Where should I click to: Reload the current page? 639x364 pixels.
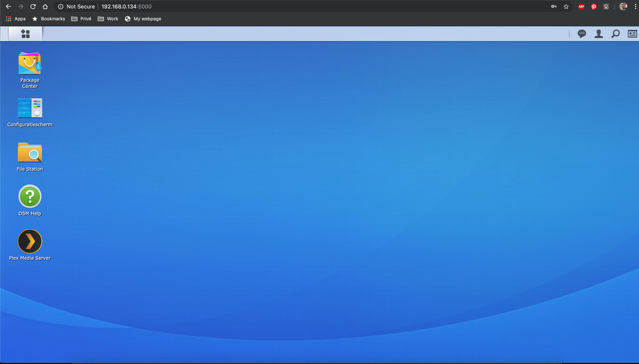tap(33, 7)
